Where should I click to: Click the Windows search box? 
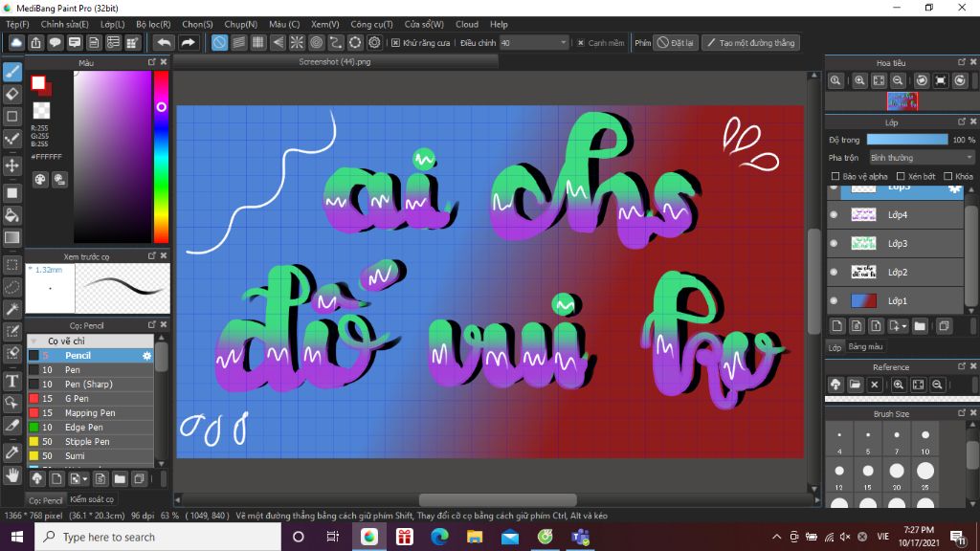coord(158,537)
